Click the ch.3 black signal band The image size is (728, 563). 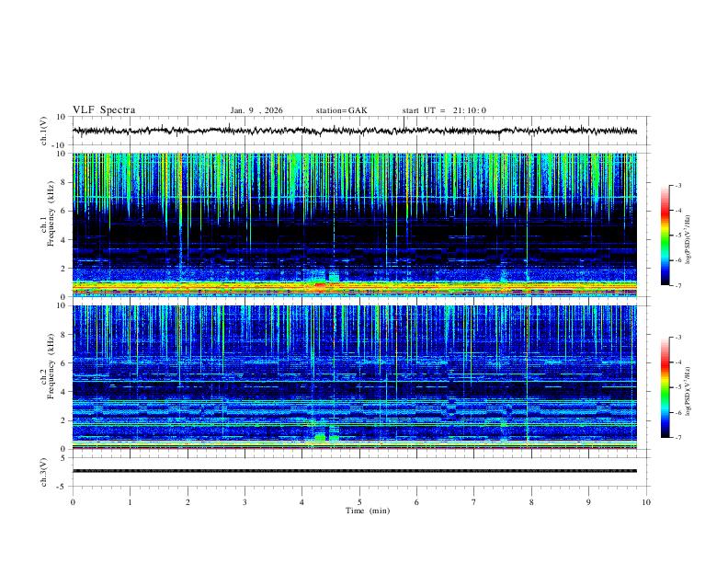(x=355, y=471)
